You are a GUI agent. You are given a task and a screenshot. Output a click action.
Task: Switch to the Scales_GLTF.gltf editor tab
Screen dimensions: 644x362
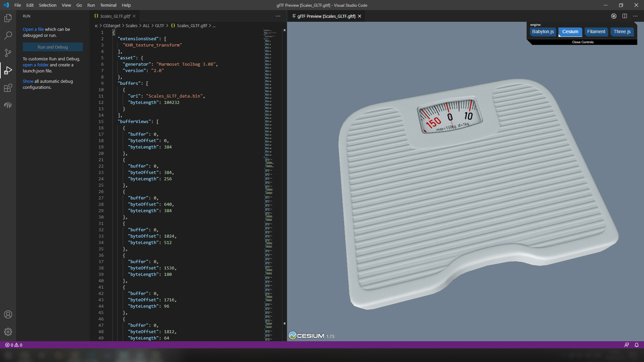[114, 16]
